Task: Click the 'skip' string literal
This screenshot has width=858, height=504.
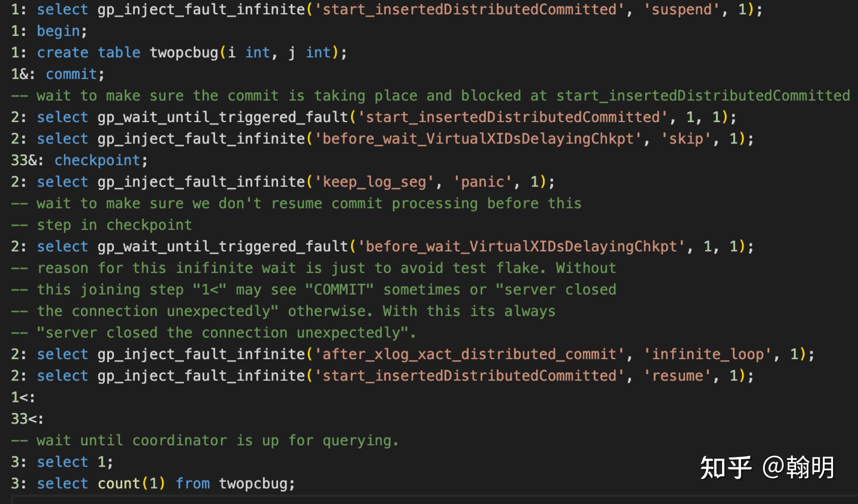Action: (x=686, y=139)
